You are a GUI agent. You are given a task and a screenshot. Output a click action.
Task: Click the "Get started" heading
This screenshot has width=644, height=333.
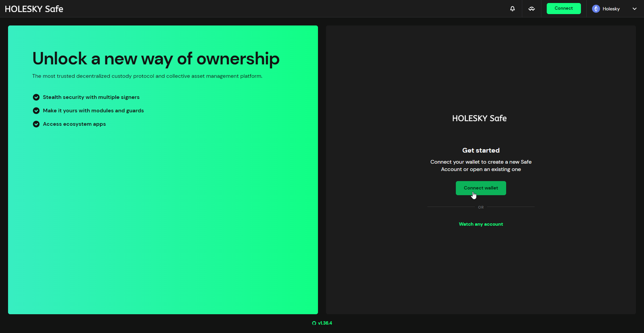tap(481, 150)
